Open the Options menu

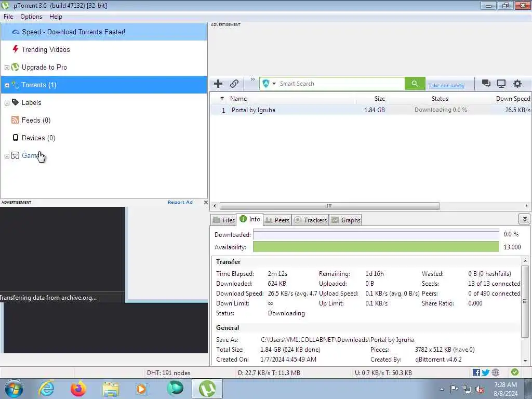[31, 17]
